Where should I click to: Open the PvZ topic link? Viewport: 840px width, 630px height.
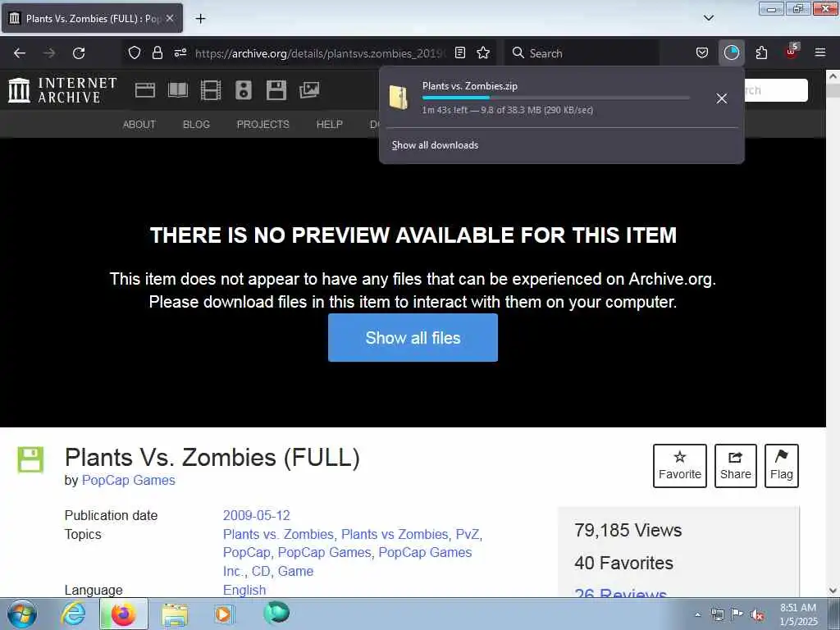click(x=467, y=534)
